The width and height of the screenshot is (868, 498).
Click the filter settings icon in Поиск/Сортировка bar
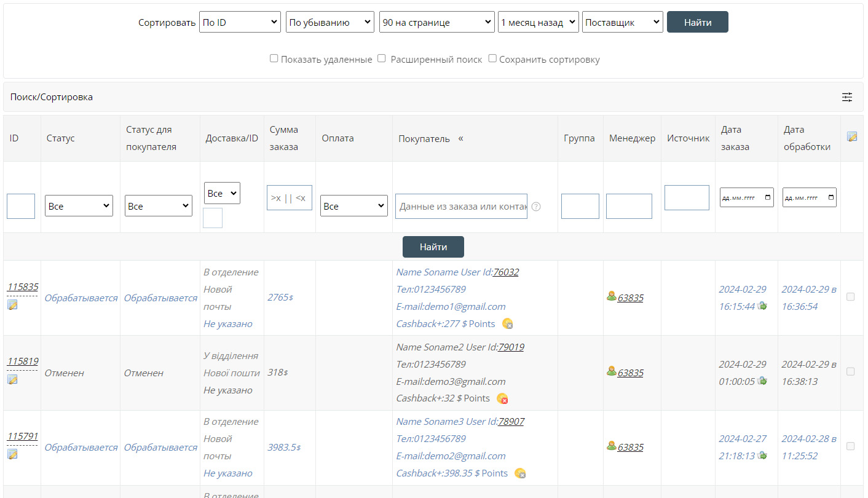tap(847, 97)
